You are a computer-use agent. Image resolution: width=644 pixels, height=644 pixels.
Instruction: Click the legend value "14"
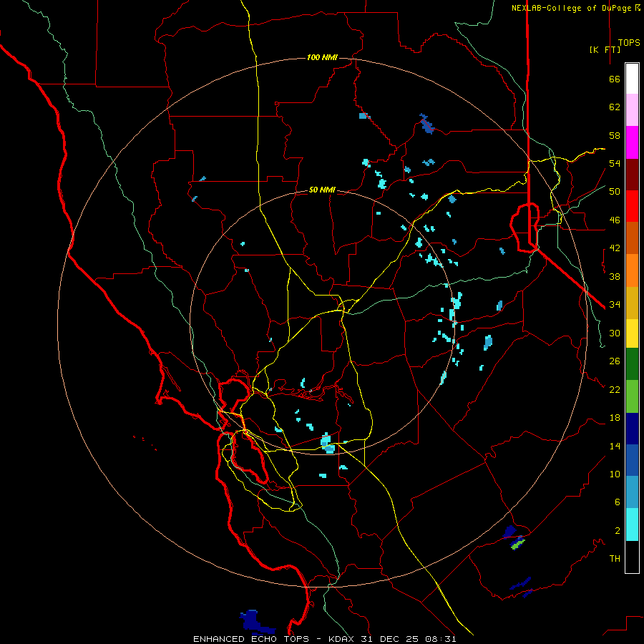(x=615, y=446)
